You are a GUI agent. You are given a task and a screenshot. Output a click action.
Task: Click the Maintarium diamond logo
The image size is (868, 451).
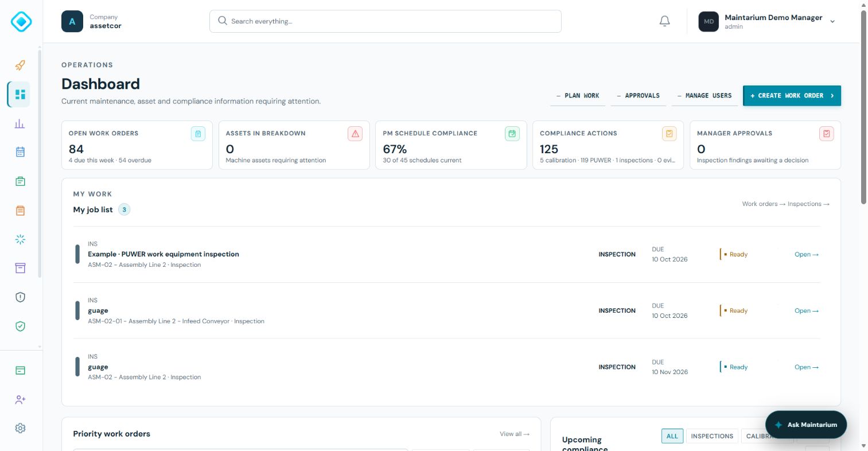[x=21, y=22]
